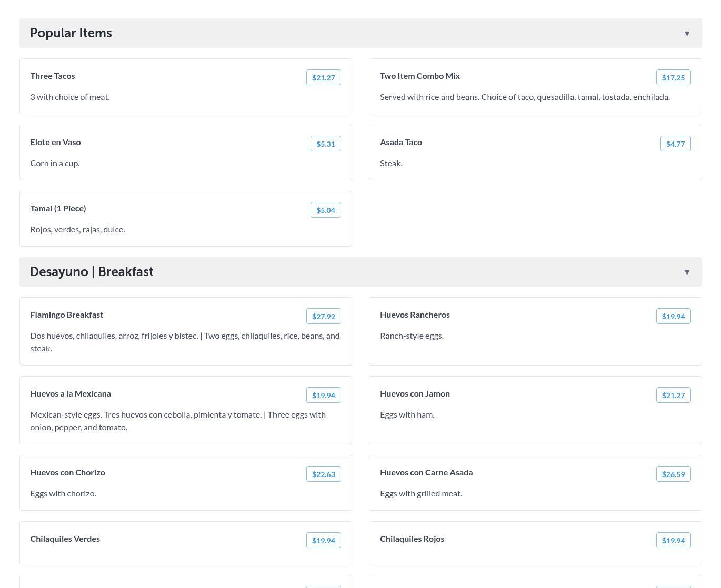Open the Huevos Rancheros item title

415,315
